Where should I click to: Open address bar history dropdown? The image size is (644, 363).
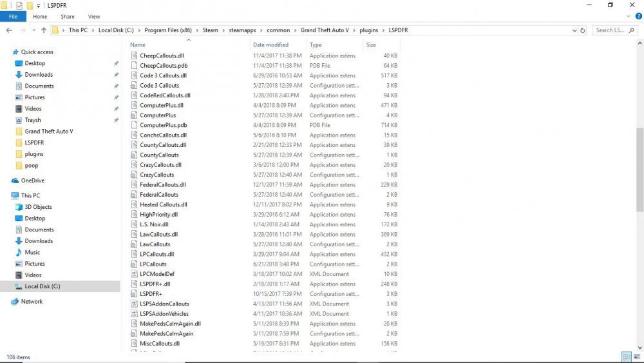tap(574, 30)
